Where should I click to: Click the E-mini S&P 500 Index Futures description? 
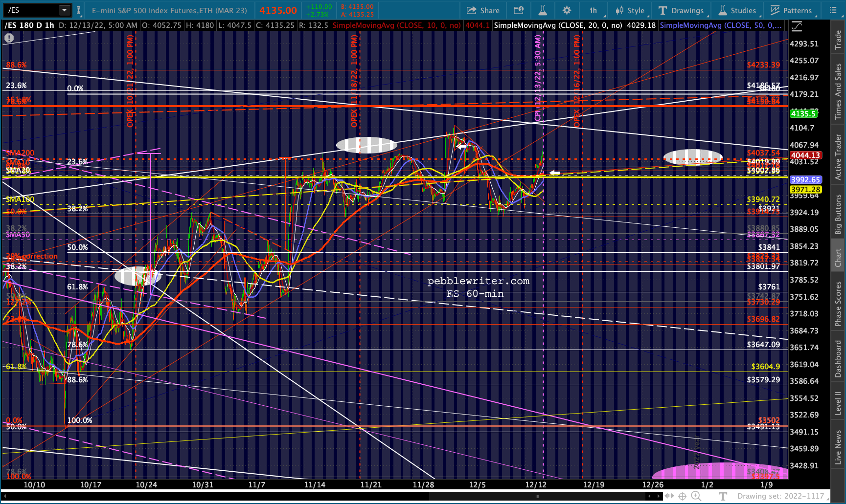click(x=169, y=10)
